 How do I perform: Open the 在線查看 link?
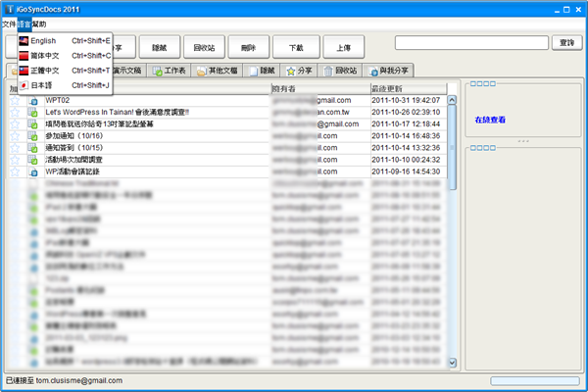point(490,120)
